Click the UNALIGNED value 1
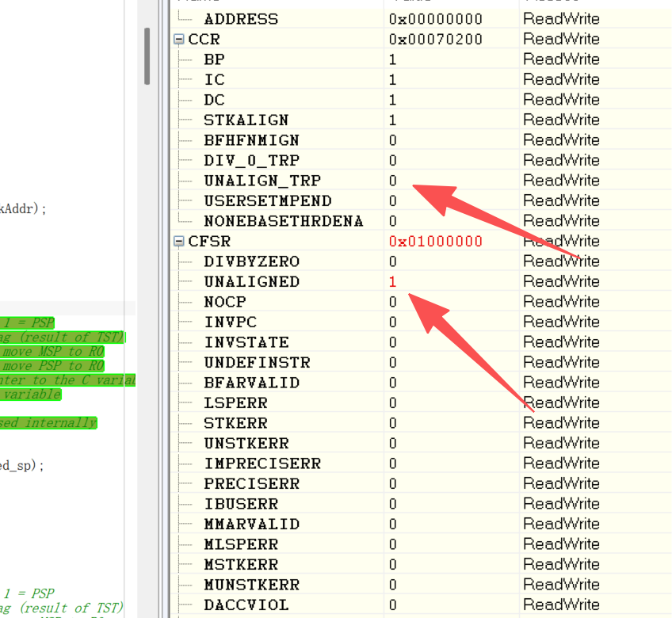The image size is (672, 618). 392,281
